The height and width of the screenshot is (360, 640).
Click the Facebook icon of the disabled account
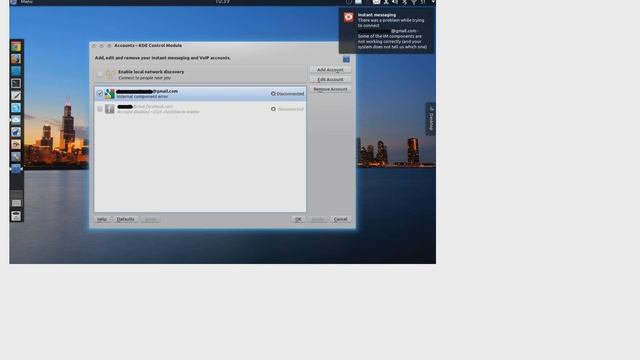click(109, 109)
